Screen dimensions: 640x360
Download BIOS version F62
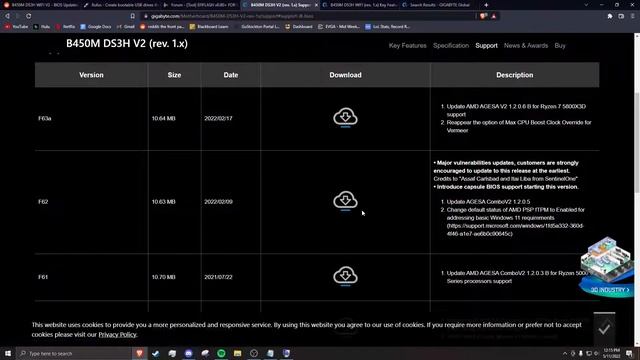(345, 201)
